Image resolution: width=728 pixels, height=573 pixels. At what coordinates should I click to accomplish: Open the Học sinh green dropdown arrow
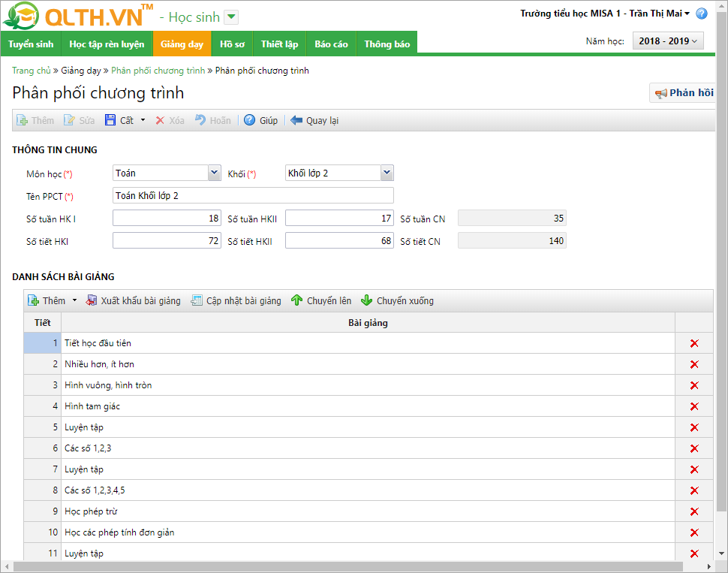pos(231,17)
